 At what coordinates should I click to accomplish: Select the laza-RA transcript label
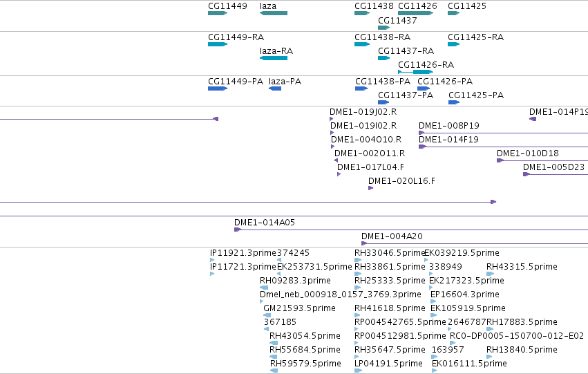276,51
